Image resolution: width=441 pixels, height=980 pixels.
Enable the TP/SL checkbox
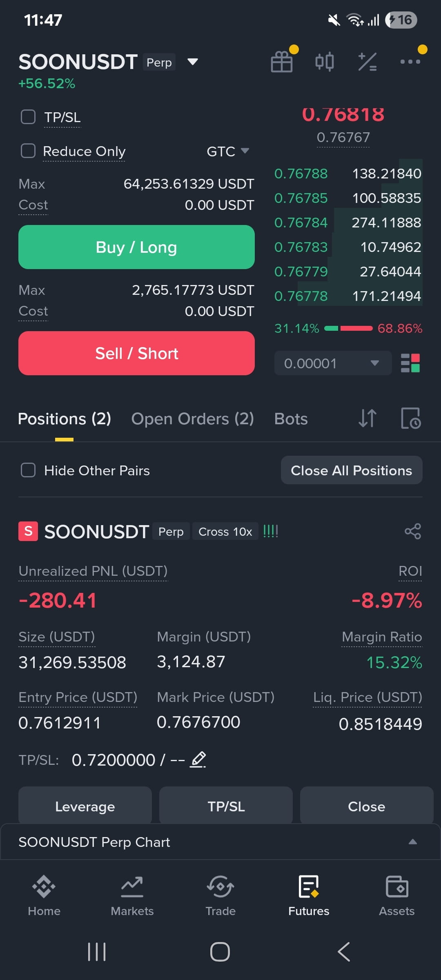(x=28, y=117)
